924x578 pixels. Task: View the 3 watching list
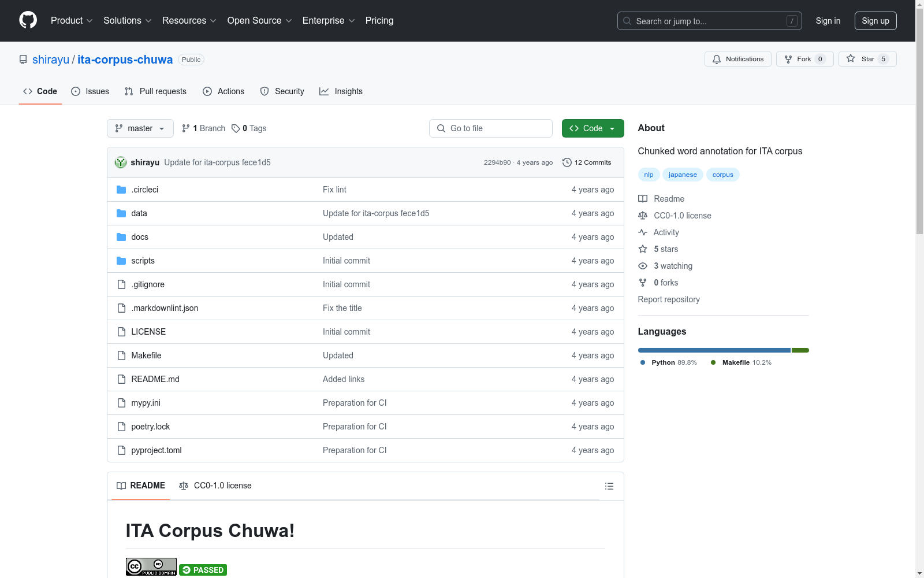click(665, 266)
